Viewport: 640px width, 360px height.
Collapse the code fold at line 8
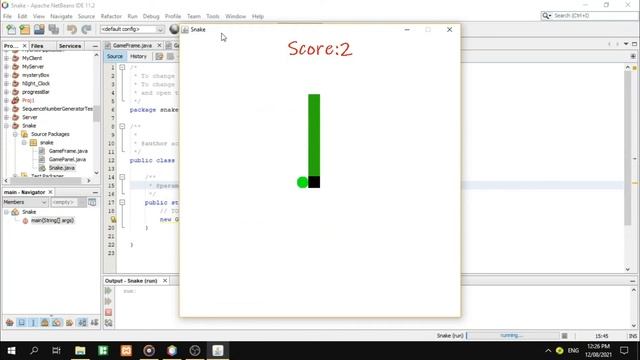pos(122,127)
